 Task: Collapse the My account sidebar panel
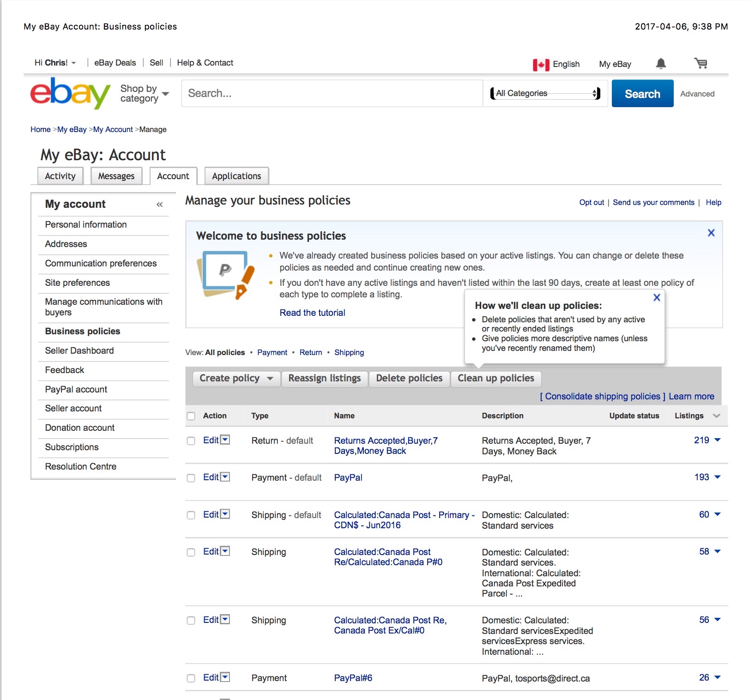[160, 204]
